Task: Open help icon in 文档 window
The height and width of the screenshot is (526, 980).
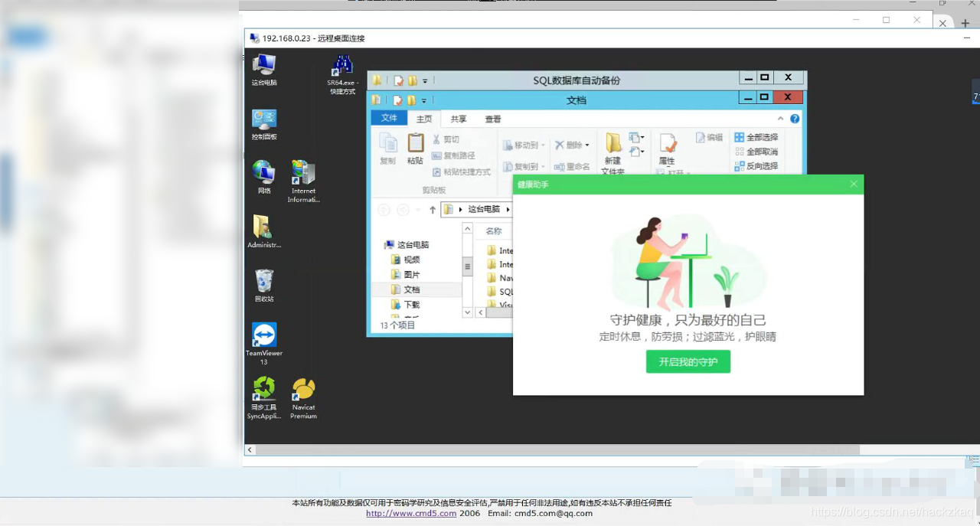Action: (x=795, y=119)
